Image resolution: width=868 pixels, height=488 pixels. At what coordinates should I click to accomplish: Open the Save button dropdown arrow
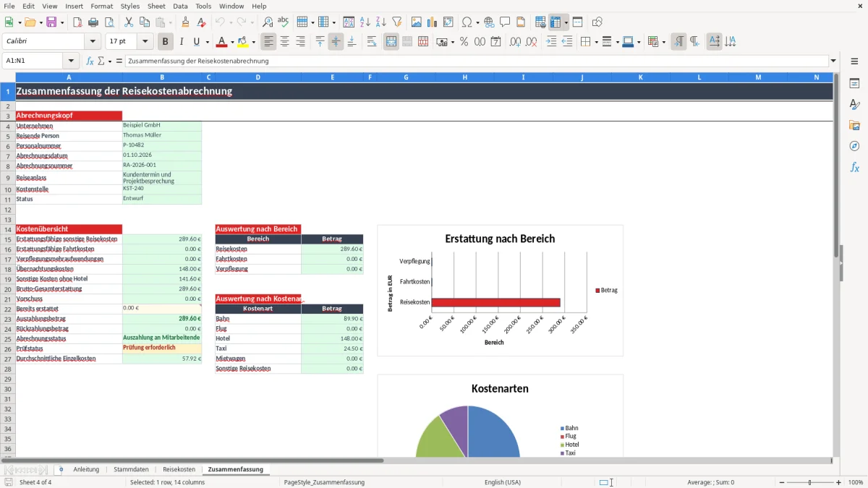tap(61, 22)
